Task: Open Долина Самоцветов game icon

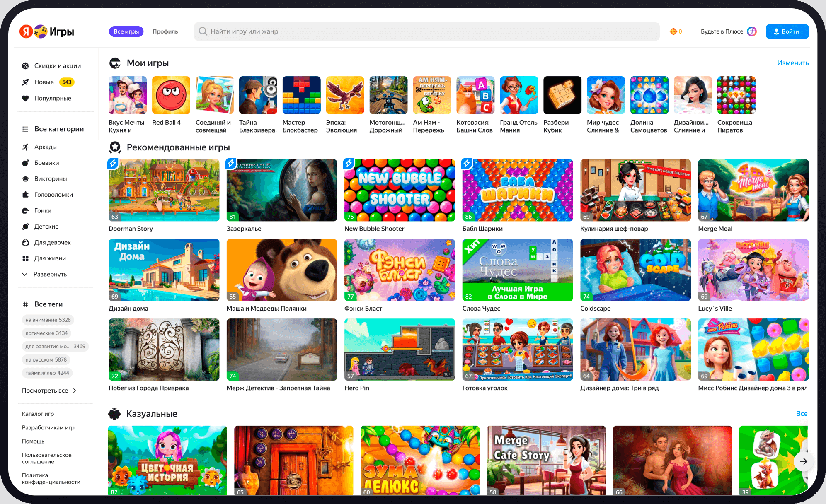Action: tap(649, 95)
